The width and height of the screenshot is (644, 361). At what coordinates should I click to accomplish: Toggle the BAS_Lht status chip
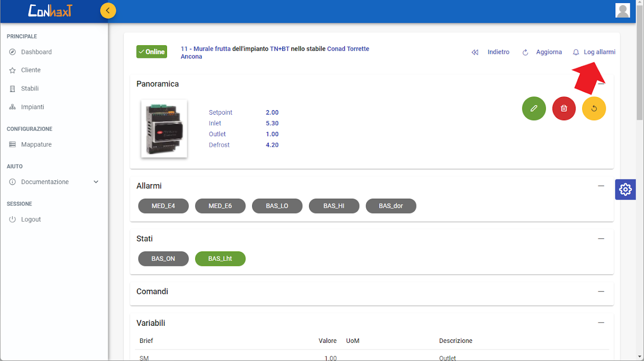pyautogui.click(x=220, y=259)
